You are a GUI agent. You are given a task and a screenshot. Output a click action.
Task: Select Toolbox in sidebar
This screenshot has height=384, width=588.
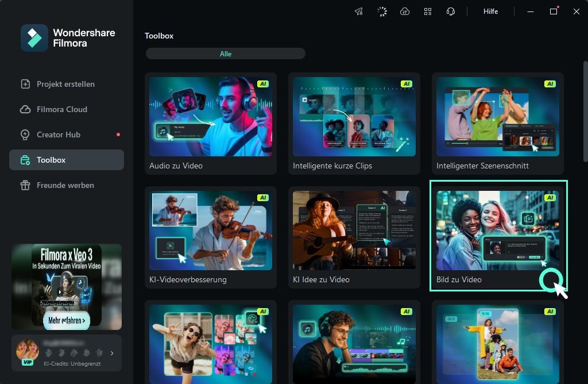tap(67, 160)
